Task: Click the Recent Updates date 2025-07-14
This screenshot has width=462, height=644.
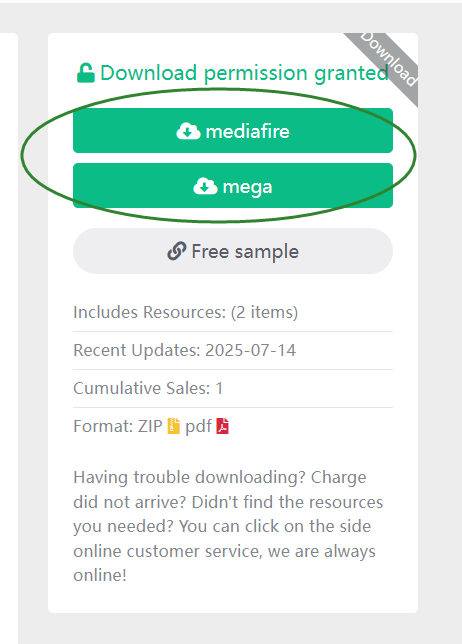Action: coord(251,350)
